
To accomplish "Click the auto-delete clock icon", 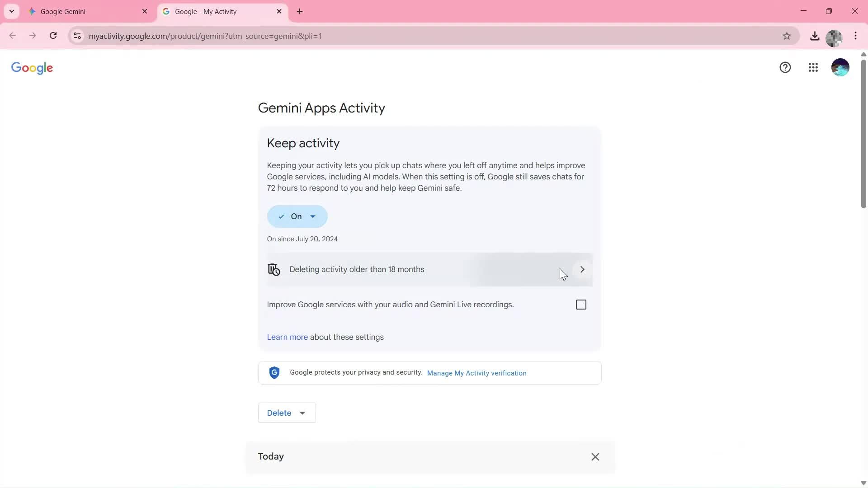I will 274,269.
